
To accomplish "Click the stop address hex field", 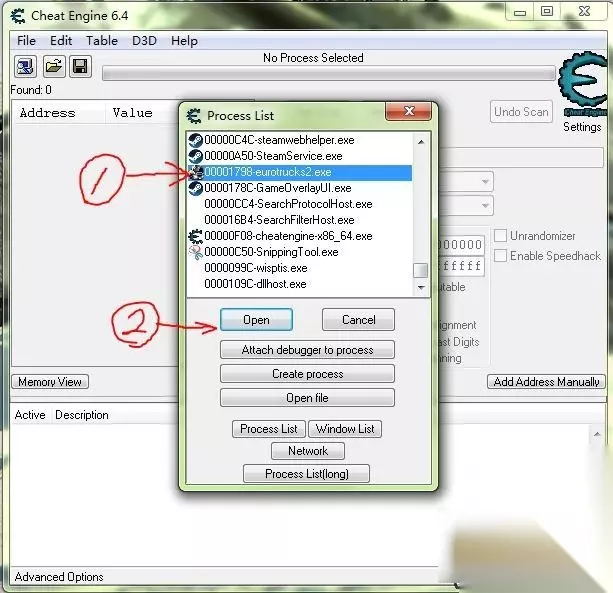I will (x=461, y=267).
